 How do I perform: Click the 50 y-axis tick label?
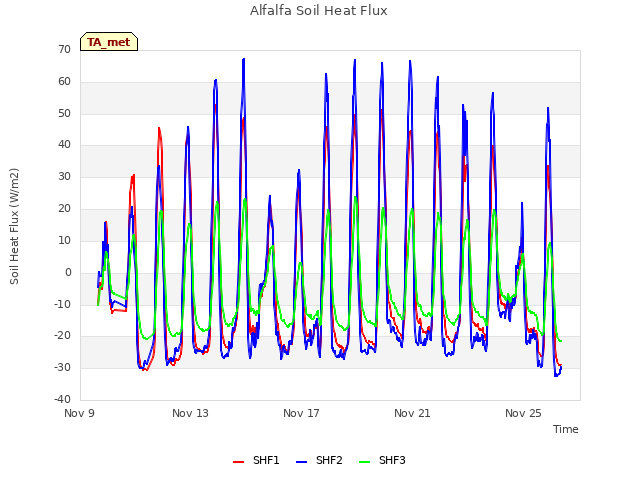pyautogui.click(x=64, y=113)
